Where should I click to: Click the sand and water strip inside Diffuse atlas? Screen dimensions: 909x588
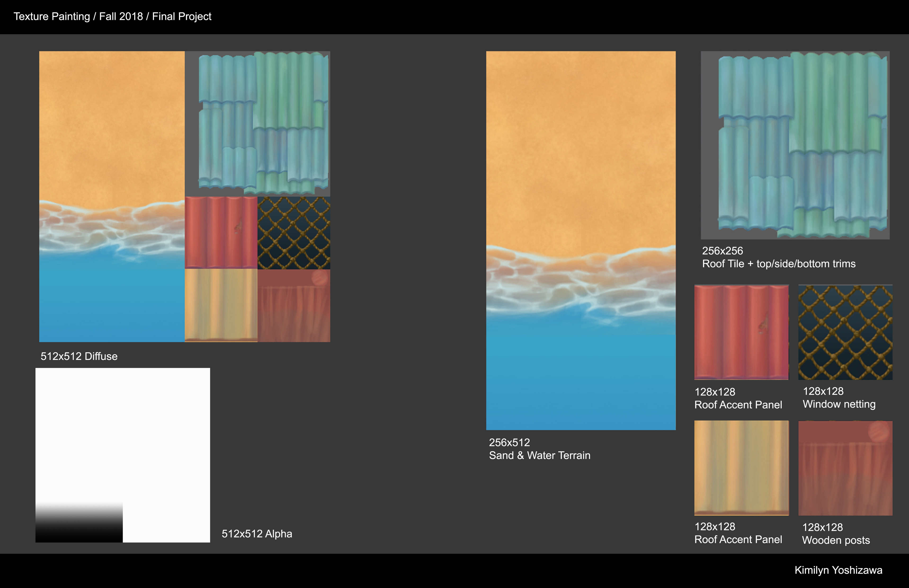click(x=112, y=196)
